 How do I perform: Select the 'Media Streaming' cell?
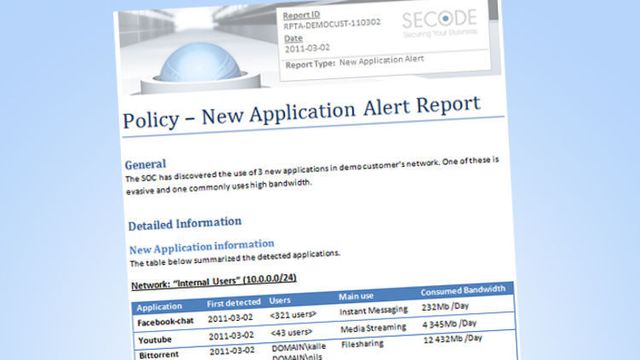[x=373, y=328]
